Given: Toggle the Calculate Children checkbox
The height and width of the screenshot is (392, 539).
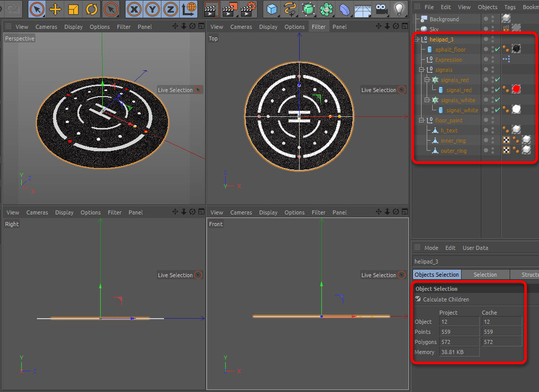Looking at the screenshot, I should 418,299.
